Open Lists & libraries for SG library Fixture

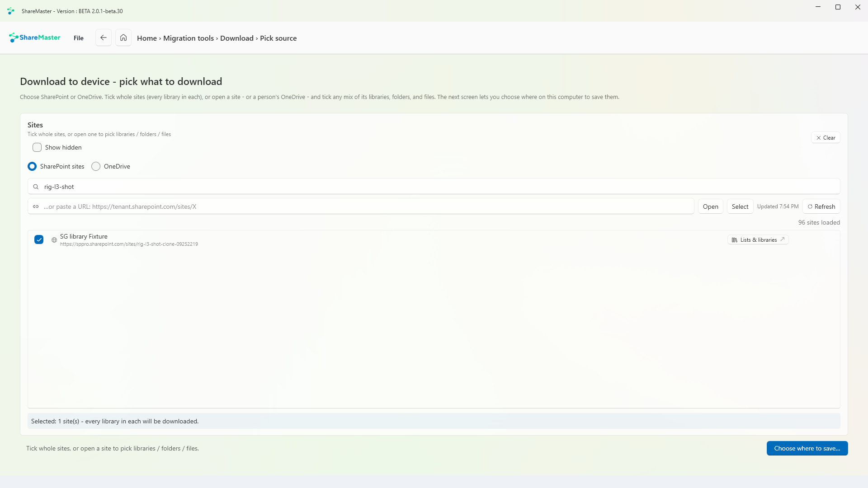[x=758, y=240]
